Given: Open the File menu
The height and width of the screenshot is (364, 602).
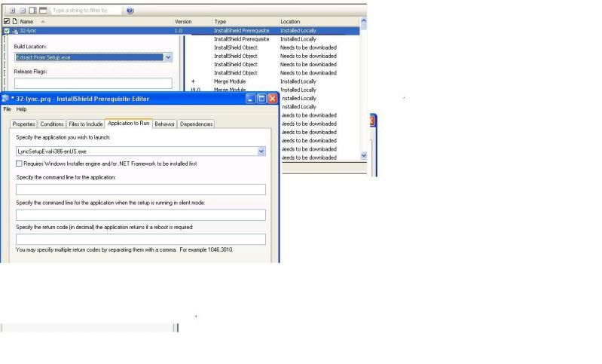Looking at the screenshot, I should [7, 109].
